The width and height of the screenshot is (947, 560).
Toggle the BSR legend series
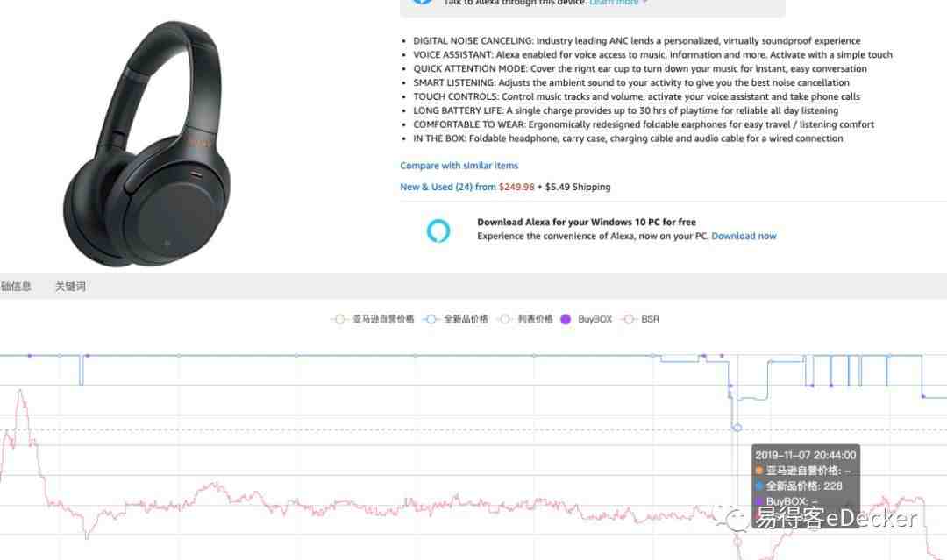[x=641, y=319]
